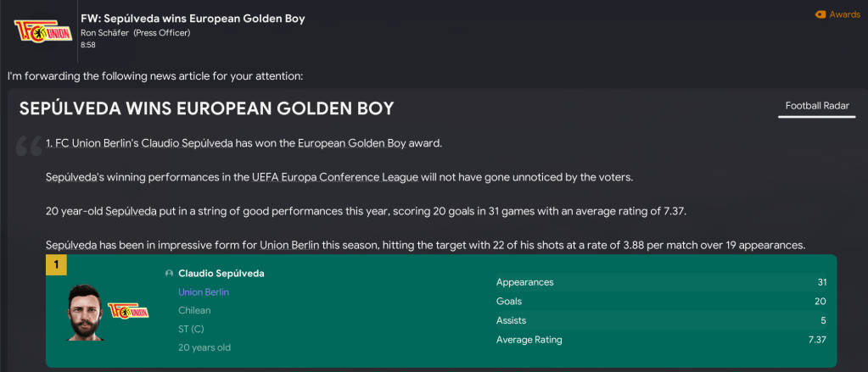Click the large quotation mark icon
Image resolution: width=868 pixels, height=372 pixels.
[28, 147]
